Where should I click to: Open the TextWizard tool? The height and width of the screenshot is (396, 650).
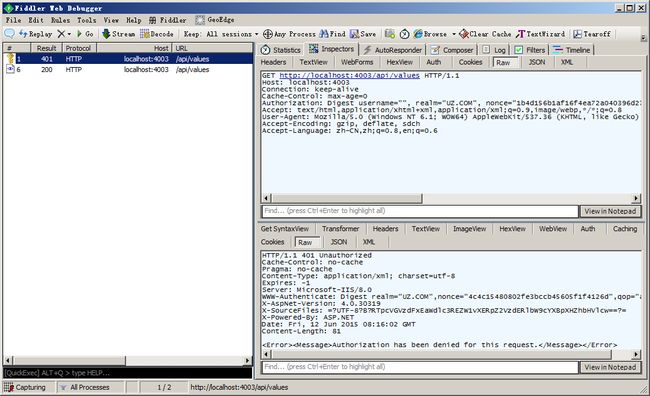[541, 34]
